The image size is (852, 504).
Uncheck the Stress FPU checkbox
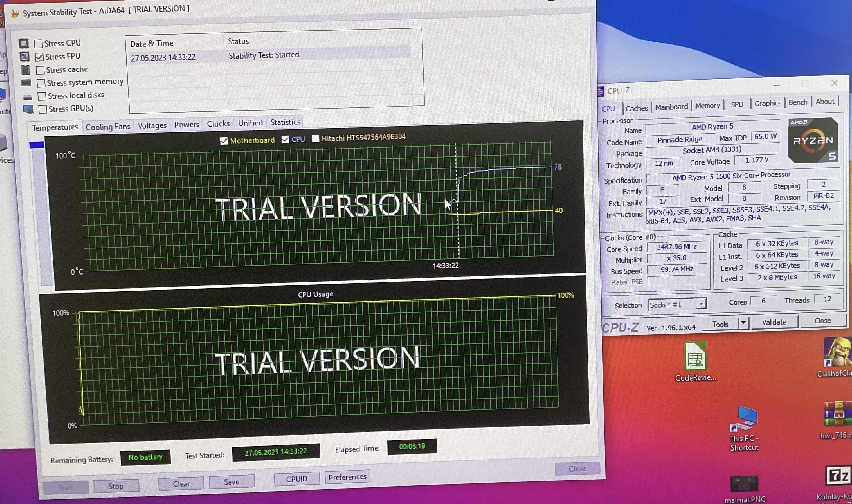coord(39,57)
